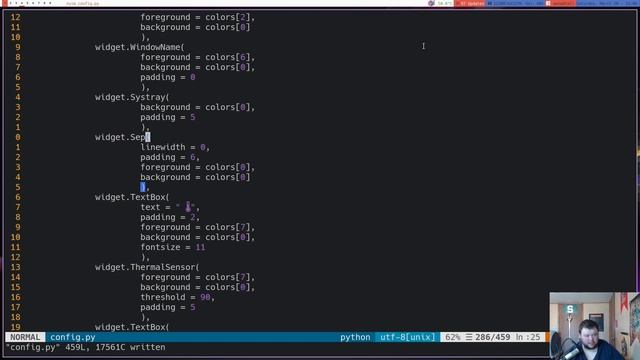Click the padding = 2, line
Image resolution: width=640 pixels, height=360 pixels.
pos(170,217)
